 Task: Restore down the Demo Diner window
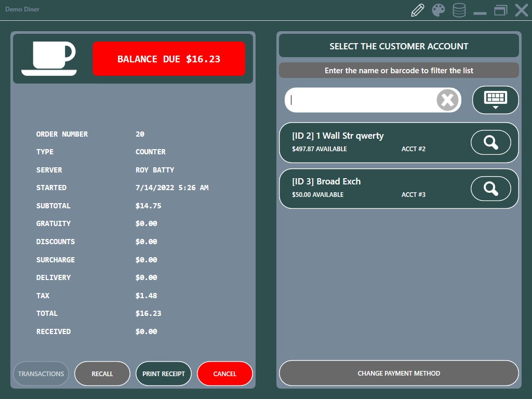[500, 10]
